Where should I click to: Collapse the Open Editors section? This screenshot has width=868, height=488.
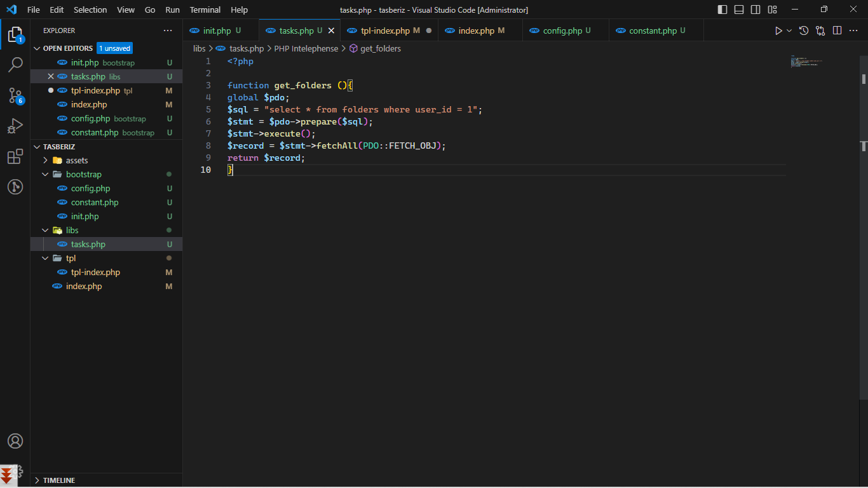[x=37, y=48]
